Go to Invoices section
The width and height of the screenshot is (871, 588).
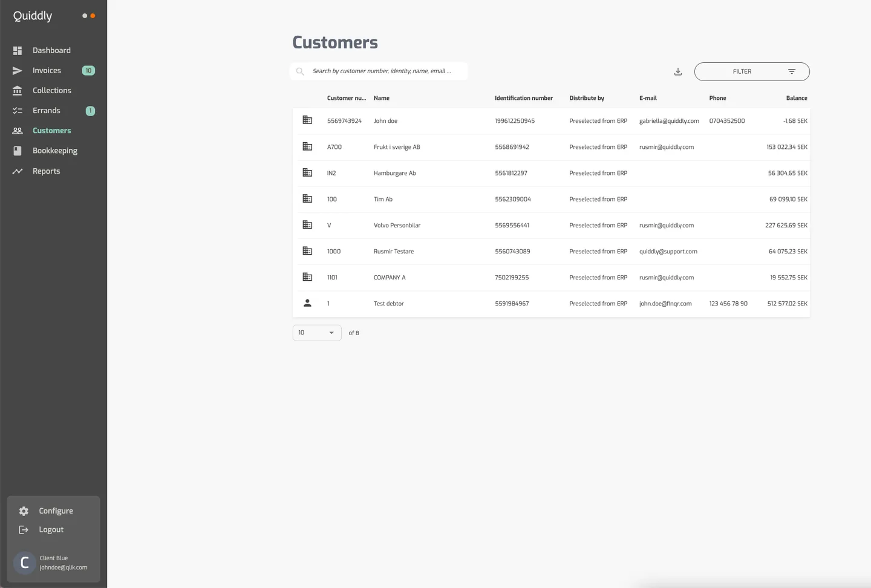click(47, 71)
